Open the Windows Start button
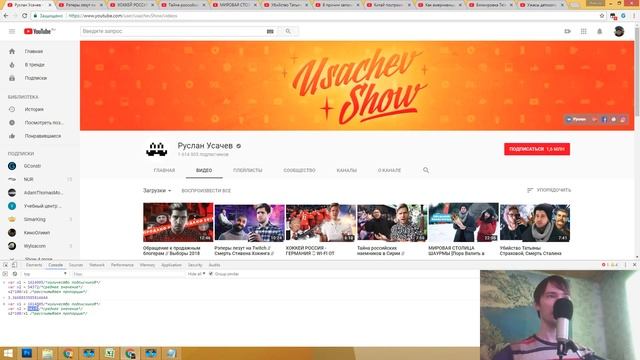This screenshot has width=640, height=360. pos(8,353)
